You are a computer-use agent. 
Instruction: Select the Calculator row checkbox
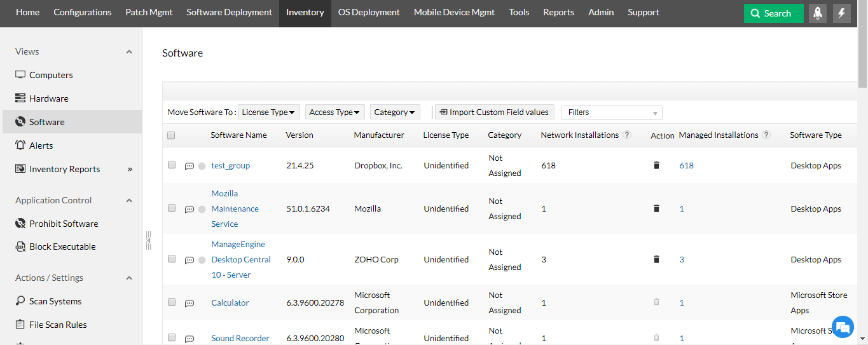pos(172,302)
